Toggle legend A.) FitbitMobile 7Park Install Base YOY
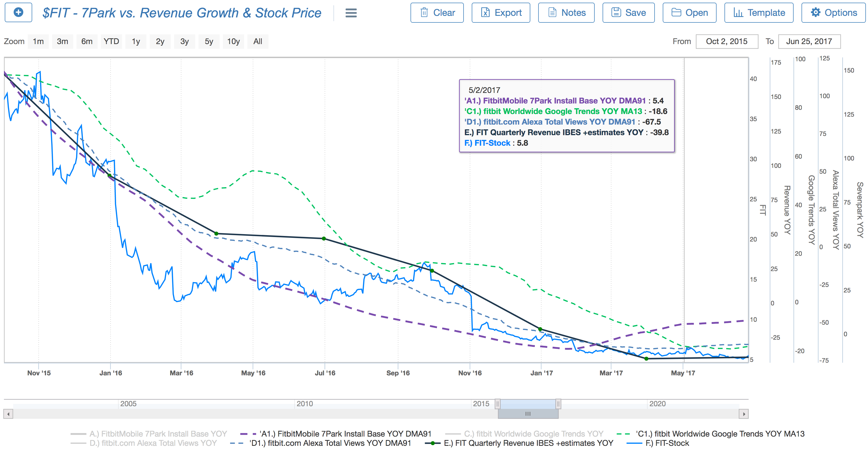Screen dimensions: 868x454 pyautogui.click(x=149, y=434)
